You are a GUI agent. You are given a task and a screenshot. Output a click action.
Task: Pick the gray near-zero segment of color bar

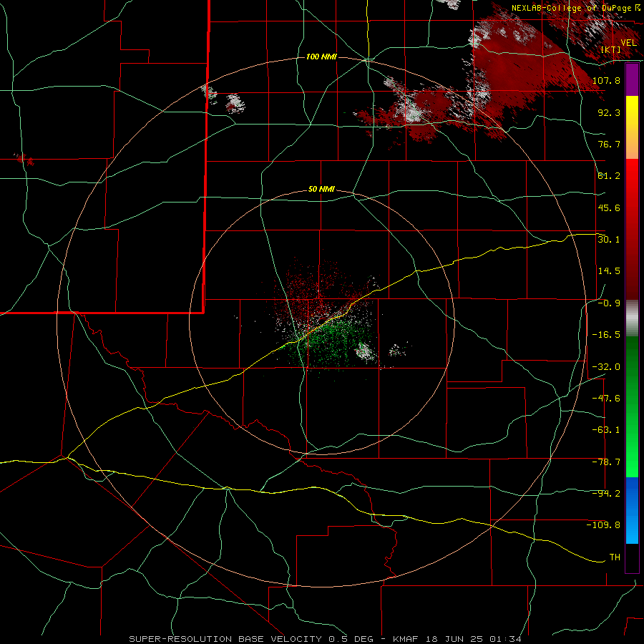click(x=632, y=318)
